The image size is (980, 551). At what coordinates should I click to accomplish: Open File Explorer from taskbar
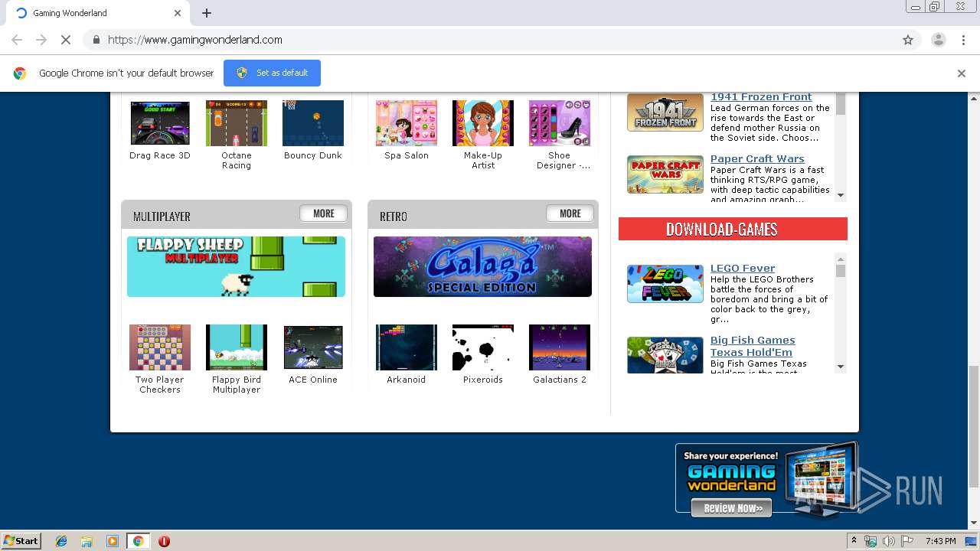87,541
